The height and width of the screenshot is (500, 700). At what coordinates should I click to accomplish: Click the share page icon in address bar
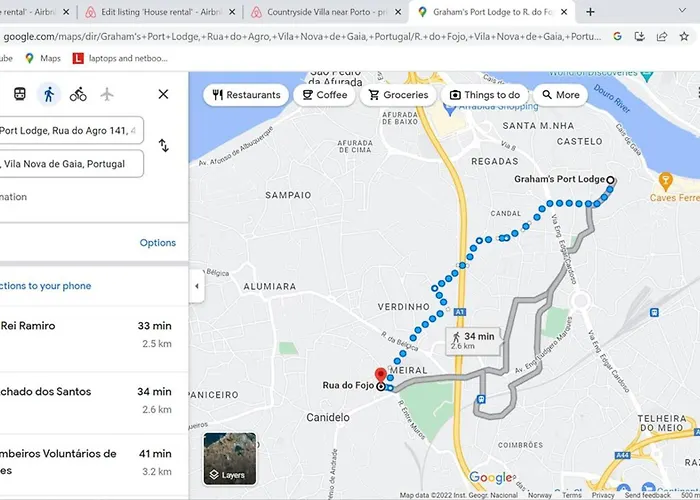click(662, 36)
